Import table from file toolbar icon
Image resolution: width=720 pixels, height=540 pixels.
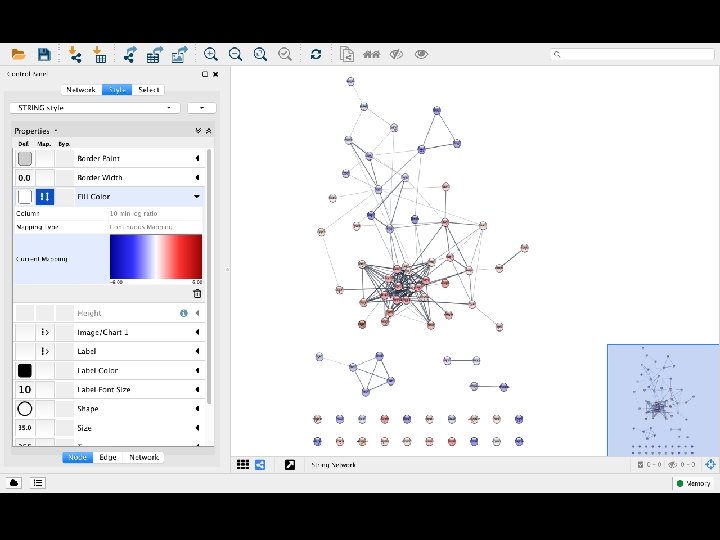(x=100, y=54)
